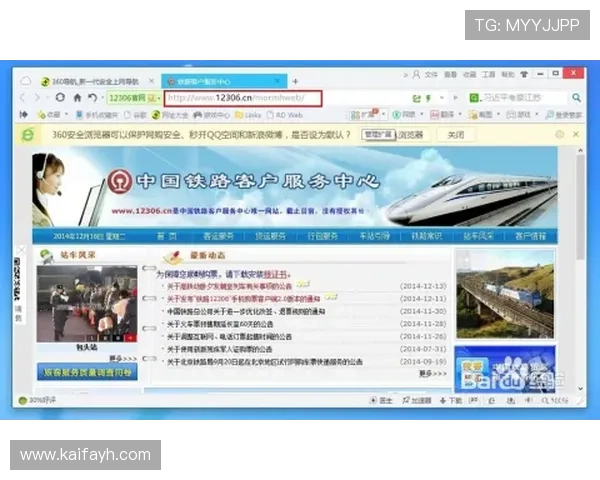Open the news item dated 2014-07-31
600x480 pixels.
tap(219, 349)
